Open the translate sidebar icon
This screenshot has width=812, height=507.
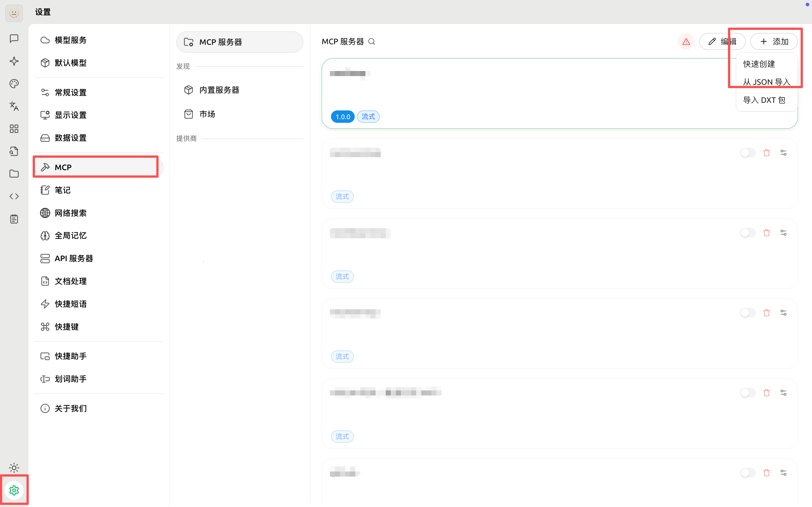[14, 106]
